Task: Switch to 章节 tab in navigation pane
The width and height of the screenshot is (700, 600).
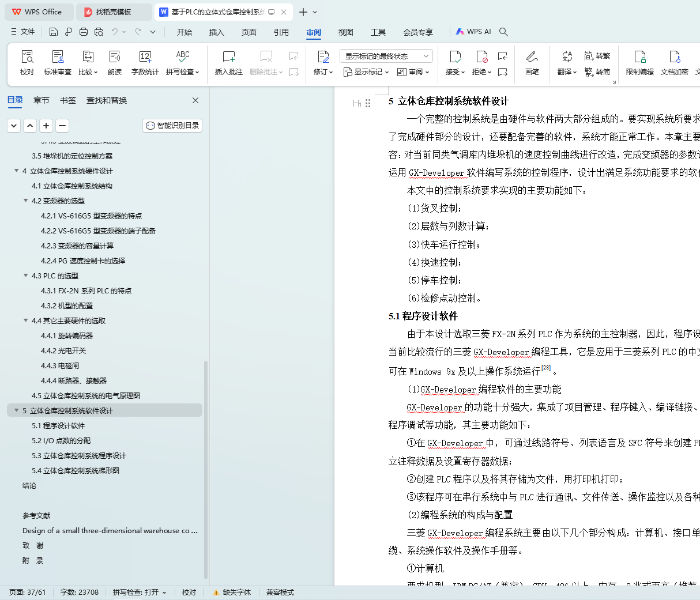Action: tap(41, 100)
